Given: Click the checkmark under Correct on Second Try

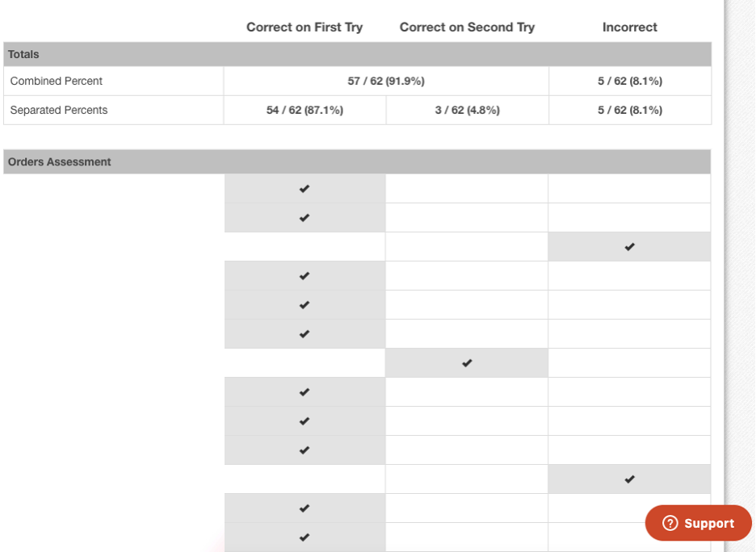Looking at the screenshot, I should point(467,363).
